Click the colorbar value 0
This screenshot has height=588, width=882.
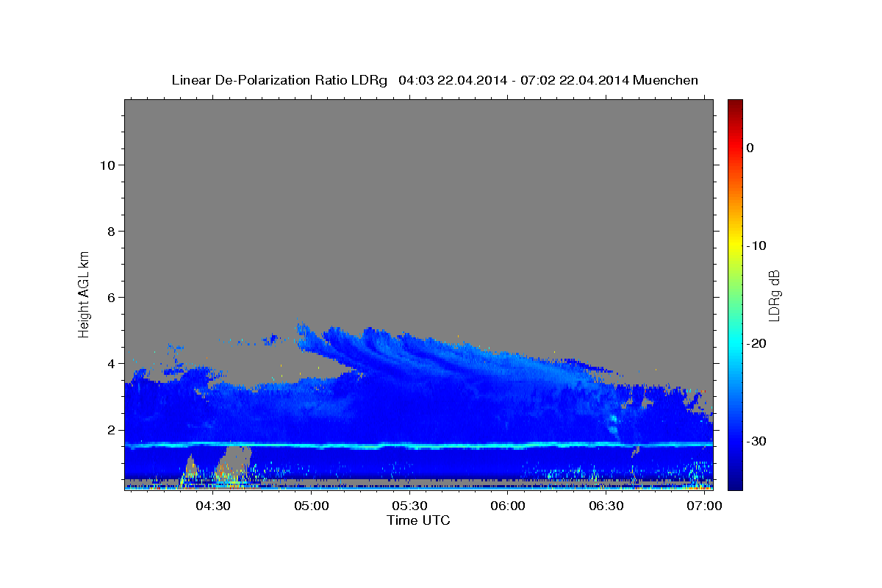point(750,148)
